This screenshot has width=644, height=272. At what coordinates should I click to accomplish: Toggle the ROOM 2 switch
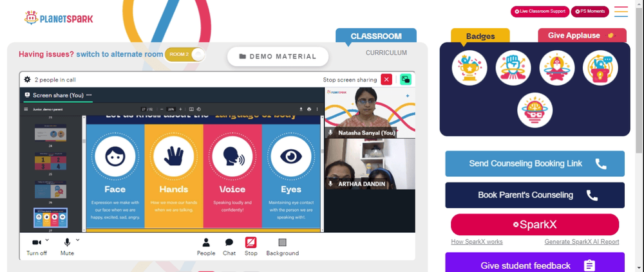[x=185, y=55]
